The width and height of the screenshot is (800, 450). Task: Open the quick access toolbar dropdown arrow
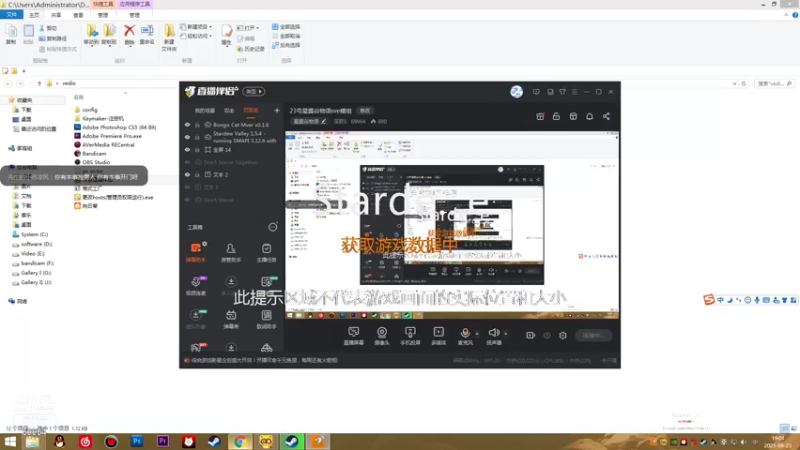click(23, 71)
